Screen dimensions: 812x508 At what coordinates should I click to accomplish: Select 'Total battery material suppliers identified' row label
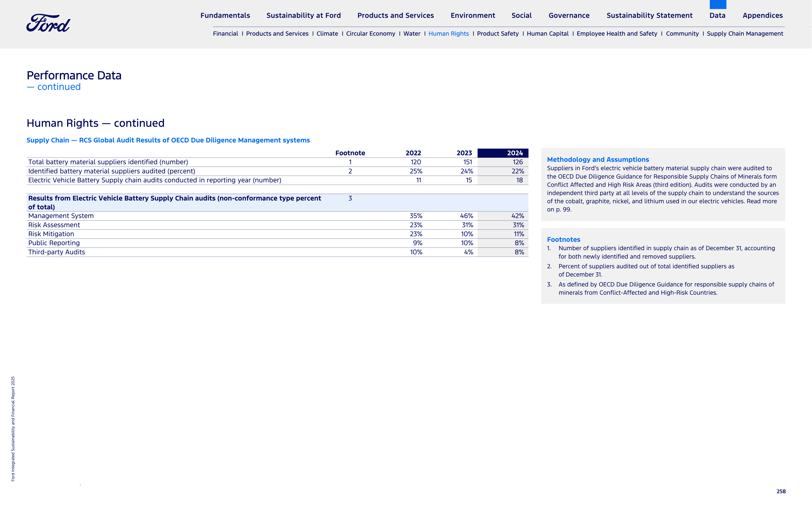[108, 162]
